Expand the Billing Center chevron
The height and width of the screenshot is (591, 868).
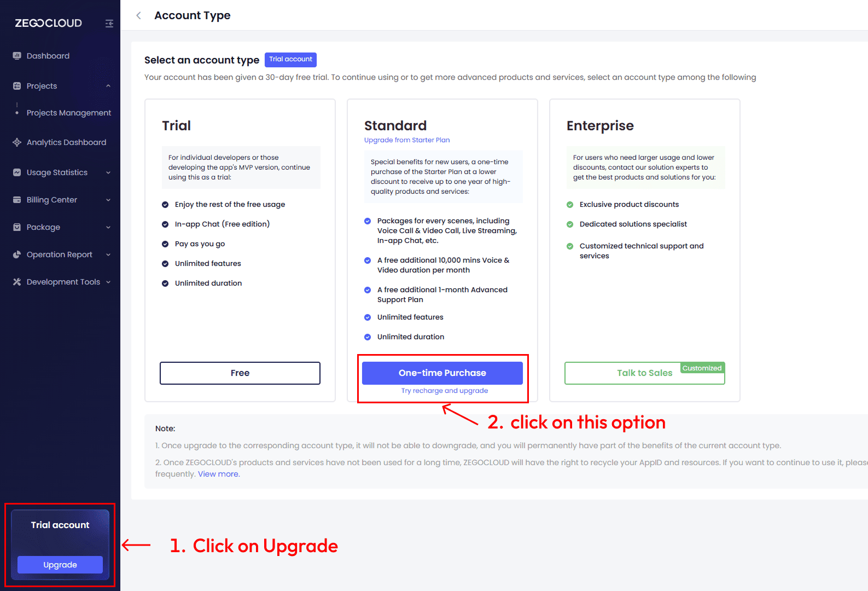click(x=108, y=200)
